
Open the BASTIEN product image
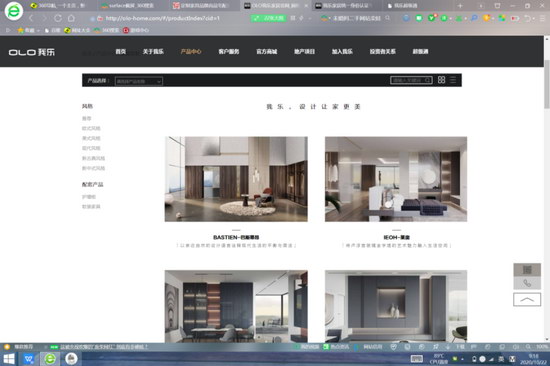[236, 179]
